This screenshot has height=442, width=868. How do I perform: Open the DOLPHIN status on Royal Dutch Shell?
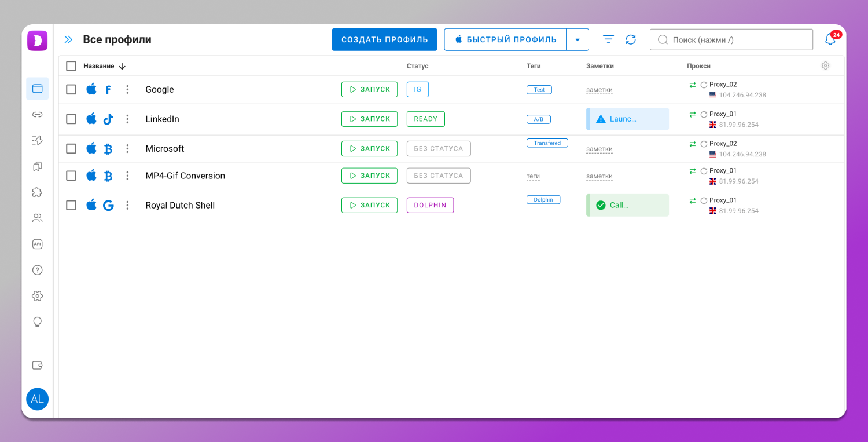click(x=430, y=205)
